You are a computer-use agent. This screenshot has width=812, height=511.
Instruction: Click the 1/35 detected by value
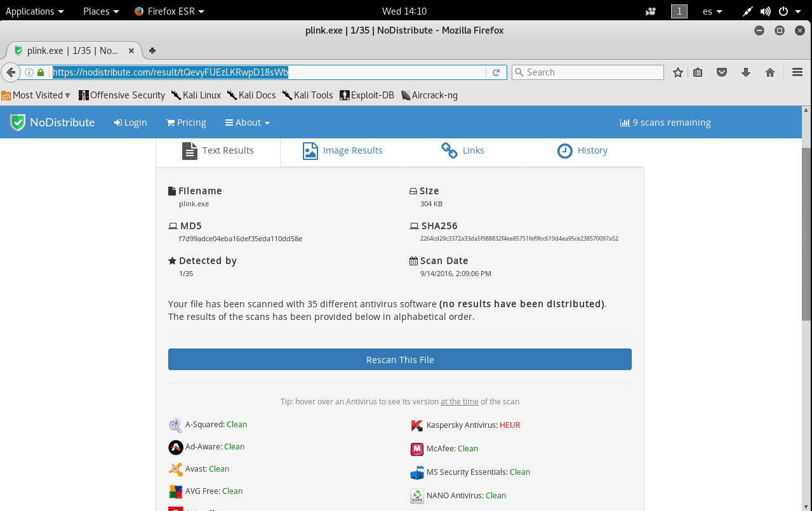coord(186,274)
